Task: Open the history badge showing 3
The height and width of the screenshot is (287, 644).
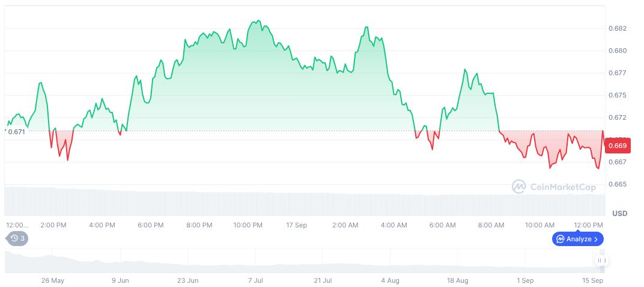Action: 17,238
